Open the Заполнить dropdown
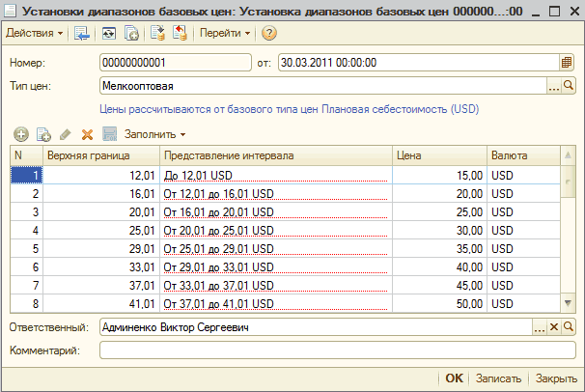Image resolution: width=585 pixels, height=392 pixels. [x=154, y=134]
